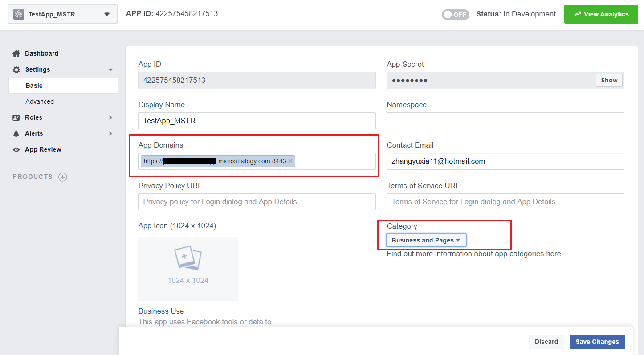
Task: Click the TestApp_MSTR atom app icon
Action: (x=19, y=14)
